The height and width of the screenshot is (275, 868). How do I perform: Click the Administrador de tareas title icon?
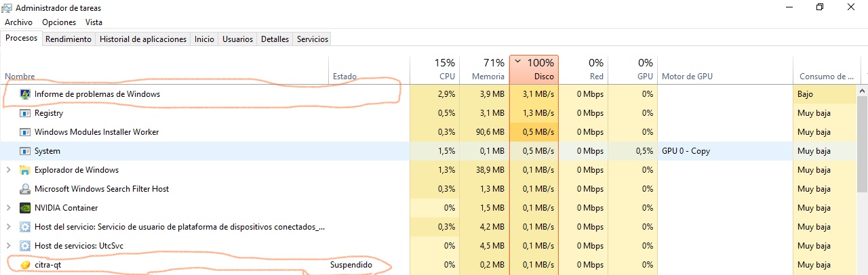click(x=7, y=7)
